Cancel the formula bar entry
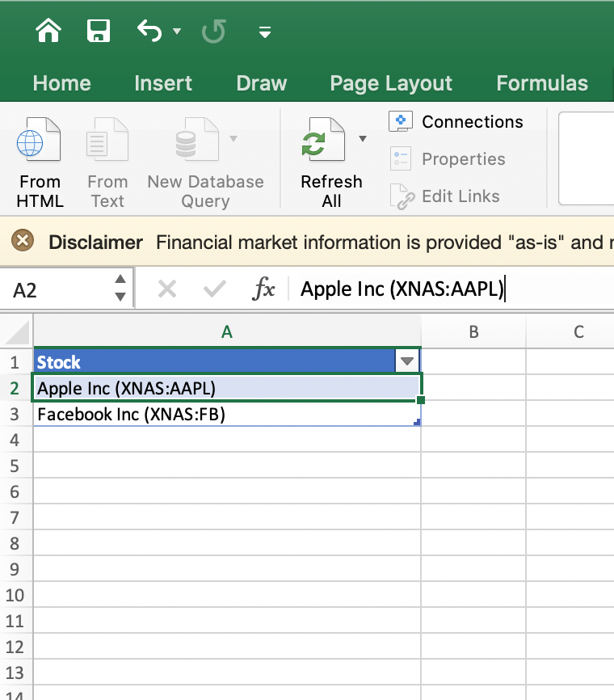The image size is (614, 700). [x=167, y=289]
